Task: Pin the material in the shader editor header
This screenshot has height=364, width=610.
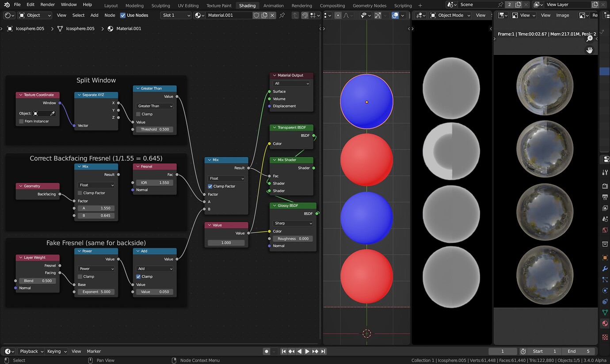Action: click(x=282, y=15)
